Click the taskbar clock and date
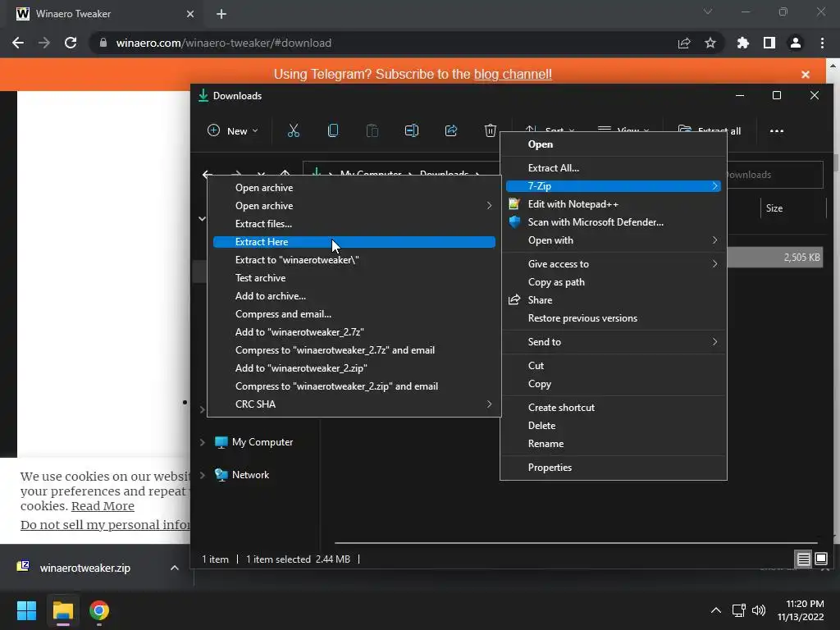Image resolution: width=840 pixels, height=630 pixels. [x=801, y=610]
